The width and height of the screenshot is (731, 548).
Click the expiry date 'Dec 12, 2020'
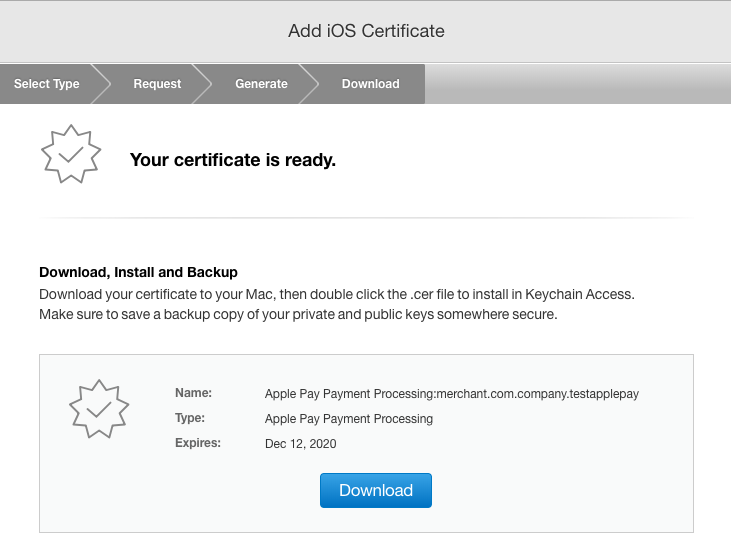pos(301,444)
